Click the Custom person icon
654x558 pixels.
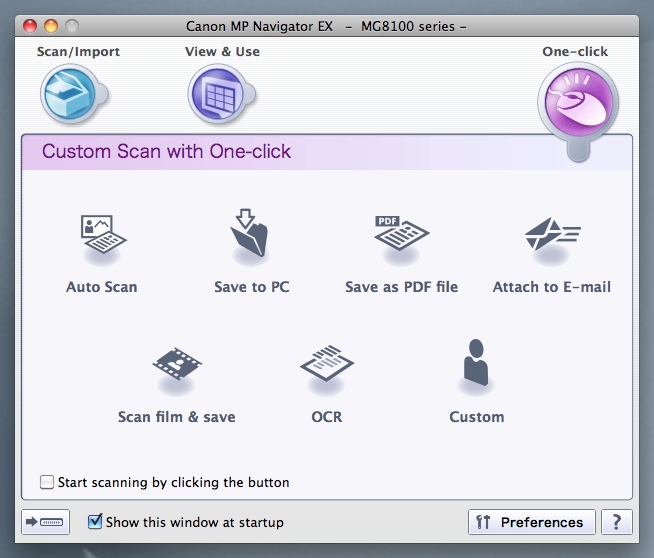coord(476,367)
